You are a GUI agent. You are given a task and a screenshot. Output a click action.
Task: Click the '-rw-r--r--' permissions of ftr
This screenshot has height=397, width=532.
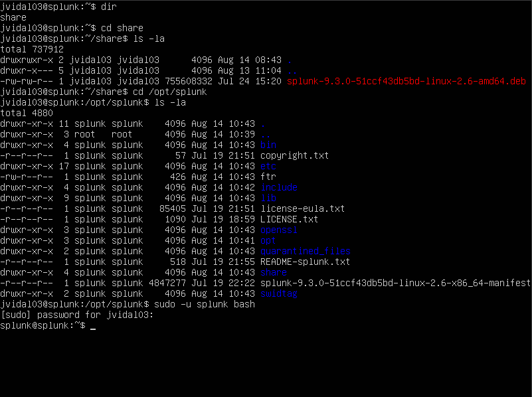[27, 177]
